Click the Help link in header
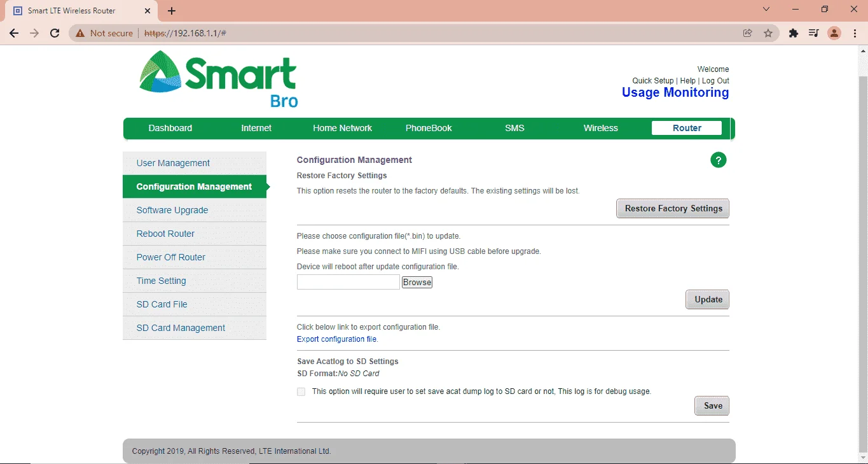The image size is (868, 464). pyautogui.click(x=687, y=81)
